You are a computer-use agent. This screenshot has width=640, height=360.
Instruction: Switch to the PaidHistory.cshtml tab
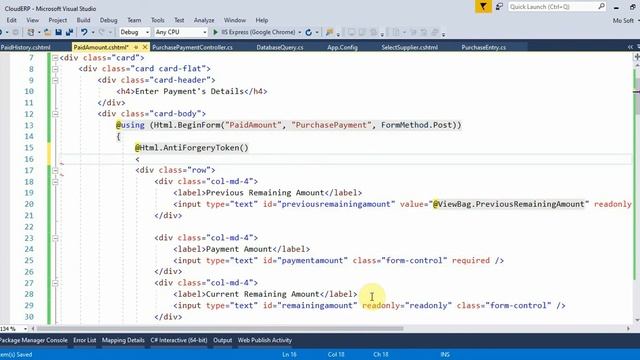pyautogui.click(x=25, y=47)
